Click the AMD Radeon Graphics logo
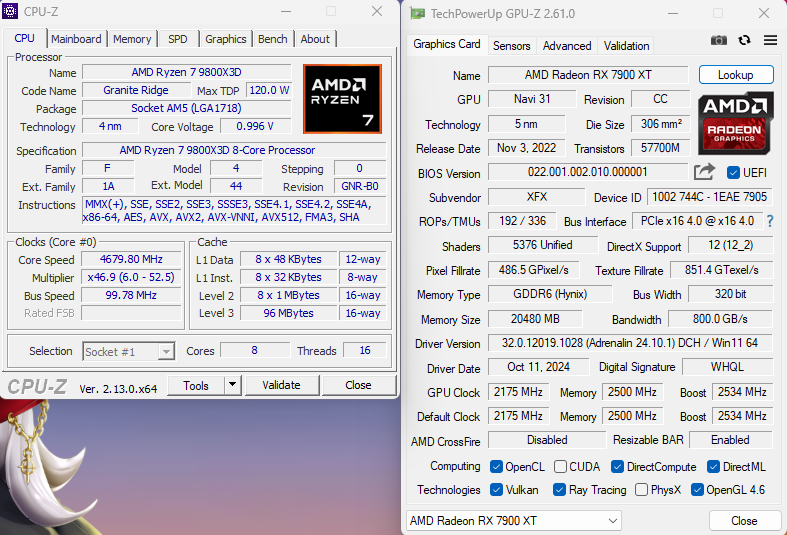Viewport: 787px width, 535px height. (735, 122)
